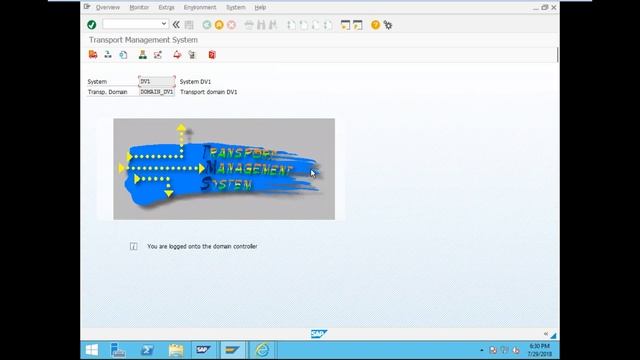Show hidden system tray icons arrow

tap(482, 350)
